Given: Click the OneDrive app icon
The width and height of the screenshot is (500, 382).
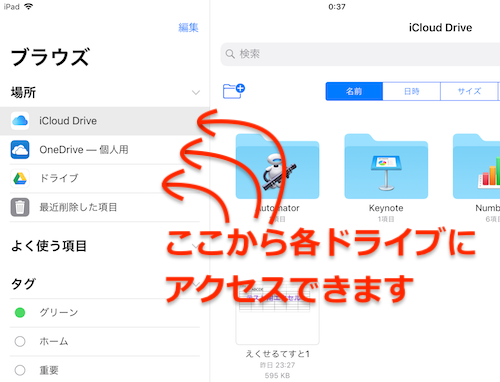Looking at the screenshot, I should [x=20, y=150].
